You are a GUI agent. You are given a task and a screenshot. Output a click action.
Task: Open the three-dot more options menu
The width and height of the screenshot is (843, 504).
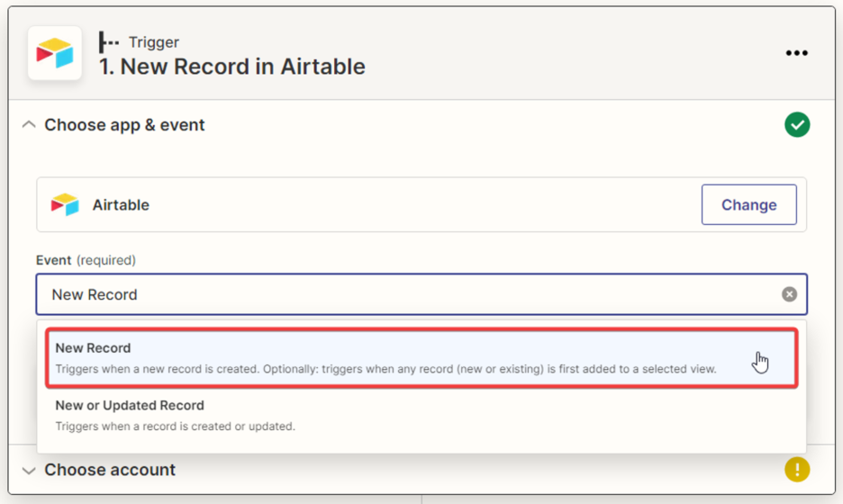click(796, 53)
